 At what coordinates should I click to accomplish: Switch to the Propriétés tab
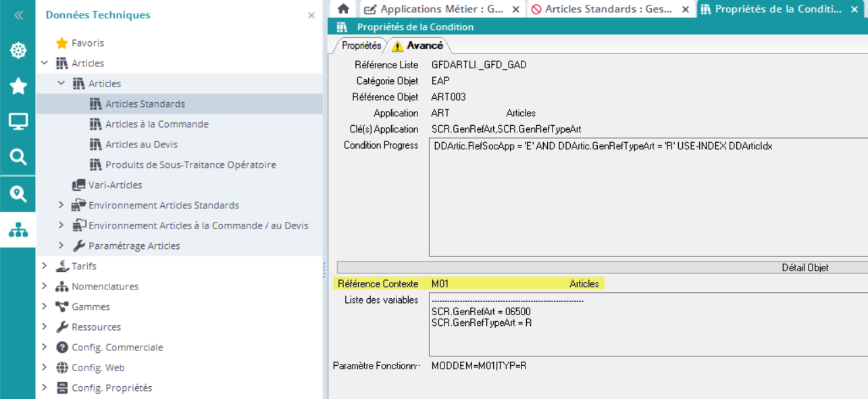point(361,45)
